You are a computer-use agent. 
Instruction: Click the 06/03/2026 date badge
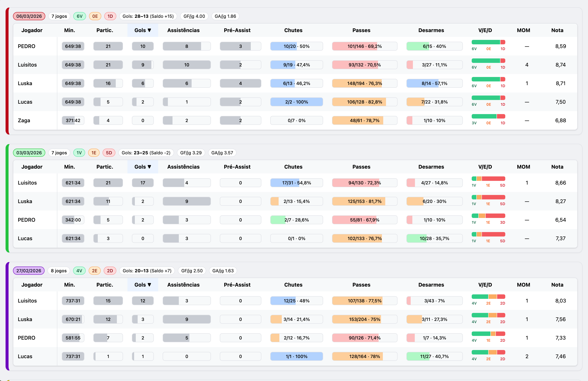tap(29, 16)
